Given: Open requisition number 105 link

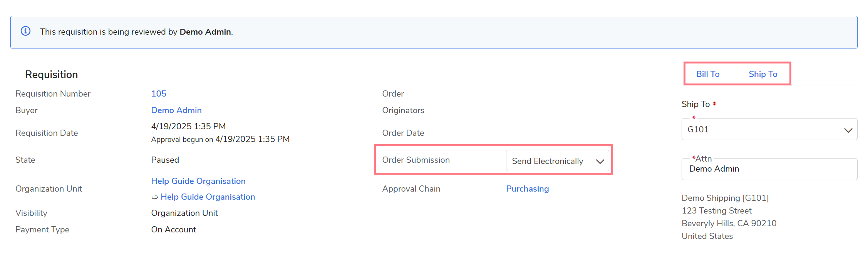Looking at the screenshot, I should 159,93.
